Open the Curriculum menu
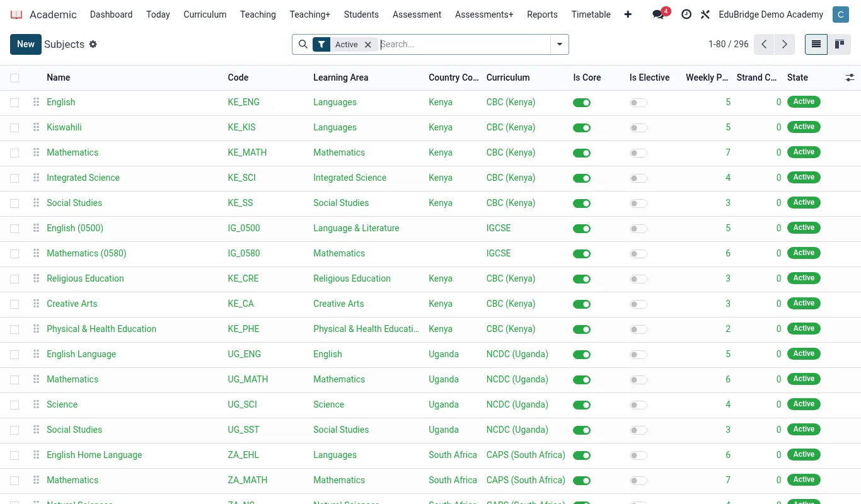Viewport: 861px width, 504px height. 205,14
